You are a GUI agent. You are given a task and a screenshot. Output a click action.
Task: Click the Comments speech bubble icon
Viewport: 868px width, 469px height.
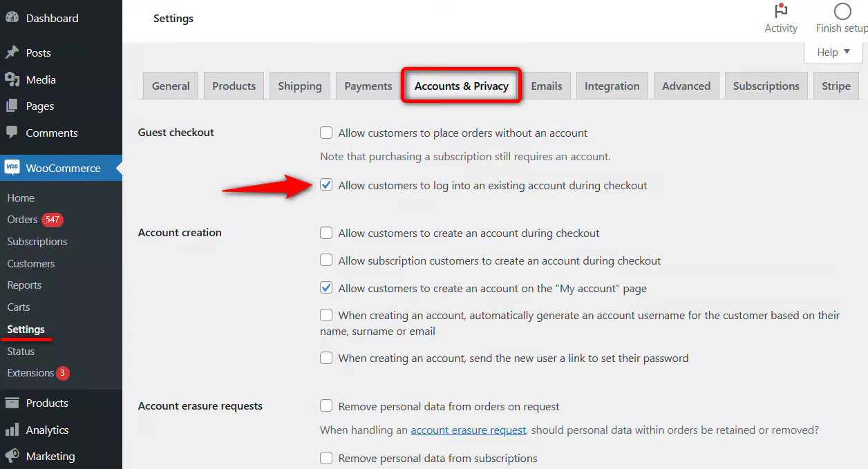point(12,132)
